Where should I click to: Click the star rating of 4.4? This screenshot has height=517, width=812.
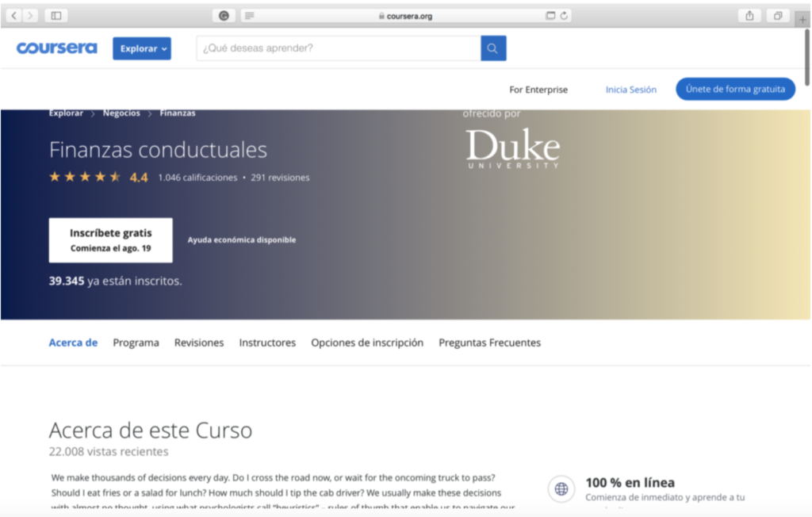pyautogui.click(x=85, y=177)
